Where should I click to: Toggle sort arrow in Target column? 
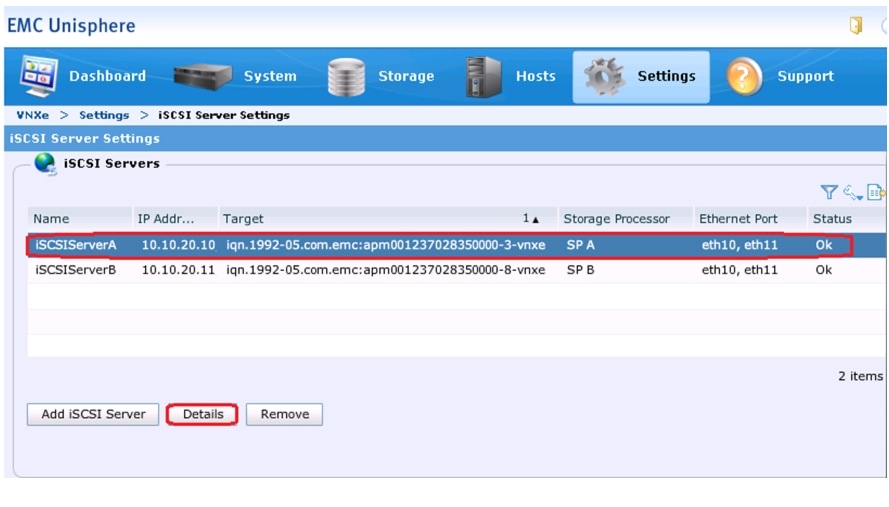click(535, 220)
